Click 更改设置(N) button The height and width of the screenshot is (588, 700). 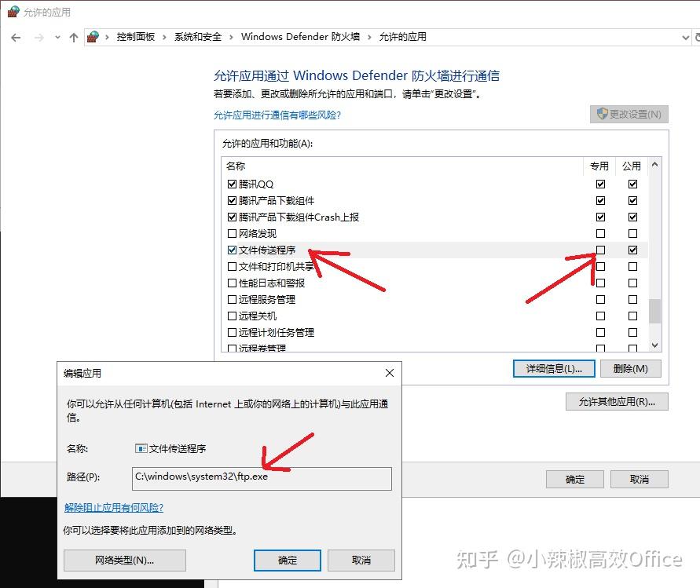pyautogui.click(x=629, y=114)
